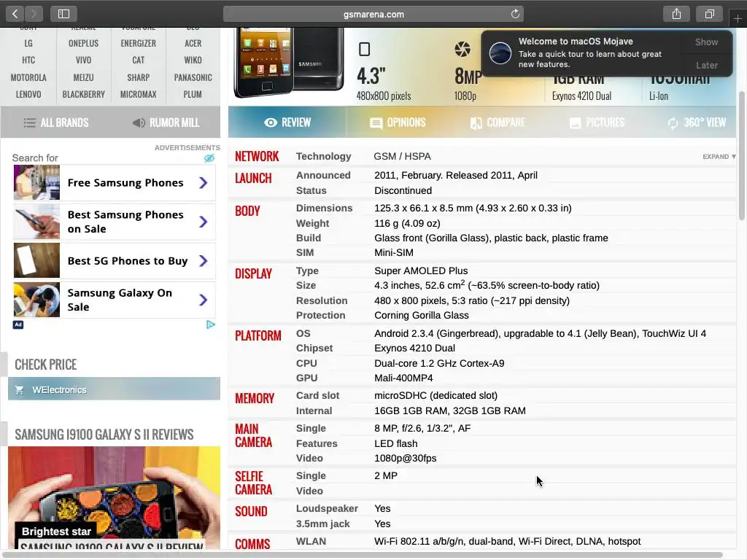Image resolution: width=747 pixels, height=560 pixels.
Task: Open a new tab with plus button
Action: [738, 18]
